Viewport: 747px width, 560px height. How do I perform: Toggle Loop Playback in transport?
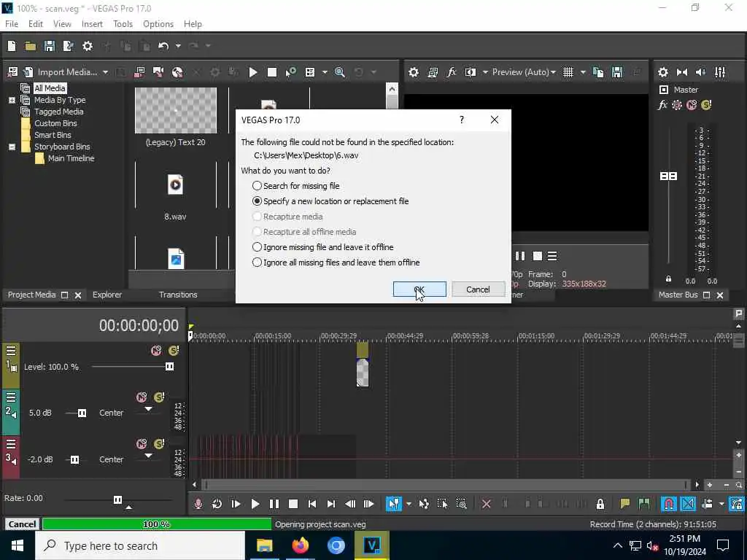(x=217, y=504)
